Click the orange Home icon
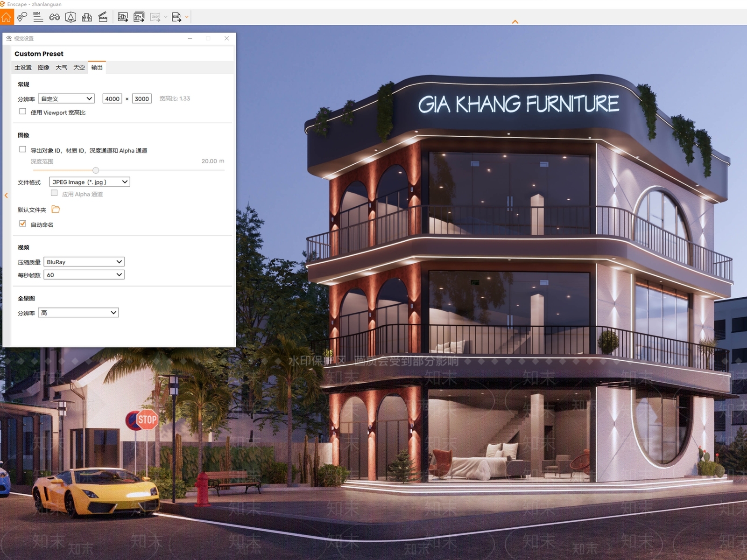 coord(7,17)
